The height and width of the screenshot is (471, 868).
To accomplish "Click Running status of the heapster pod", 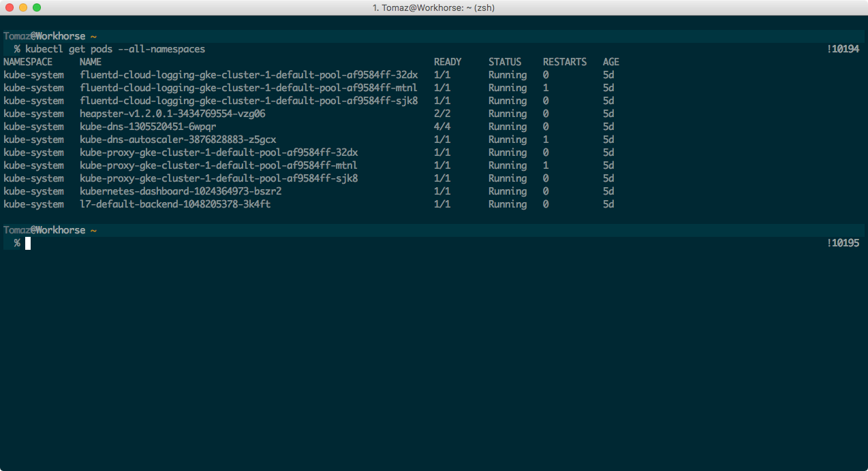I will (x=508, y=114).
